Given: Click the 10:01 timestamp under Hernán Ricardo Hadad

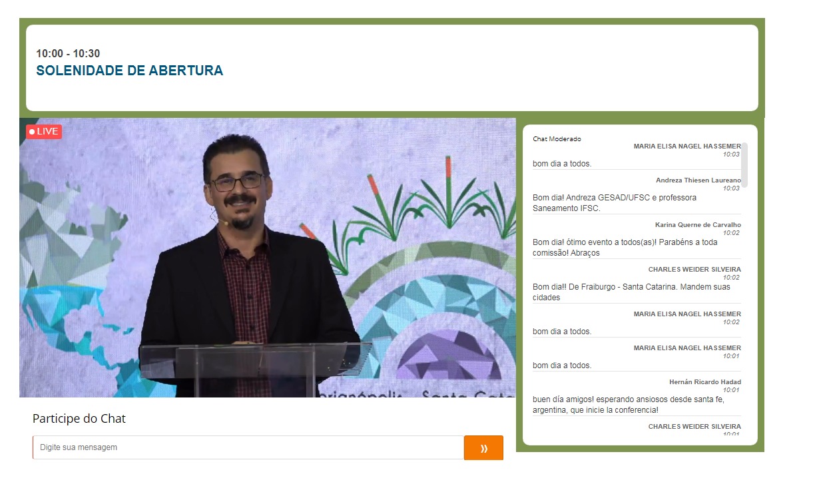Looking at the screenshot, I should coord(732,390).
